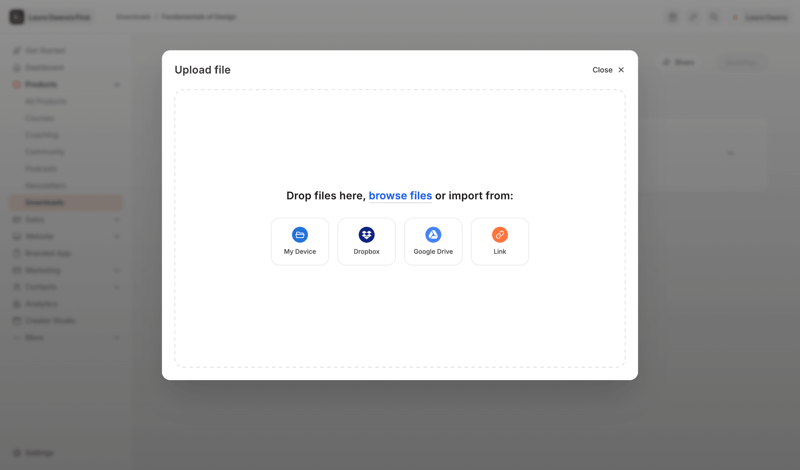Close the Upload file dialog
Image resolution: width=800 pixels, height=470 pixels.
click(x=608, y=70)
